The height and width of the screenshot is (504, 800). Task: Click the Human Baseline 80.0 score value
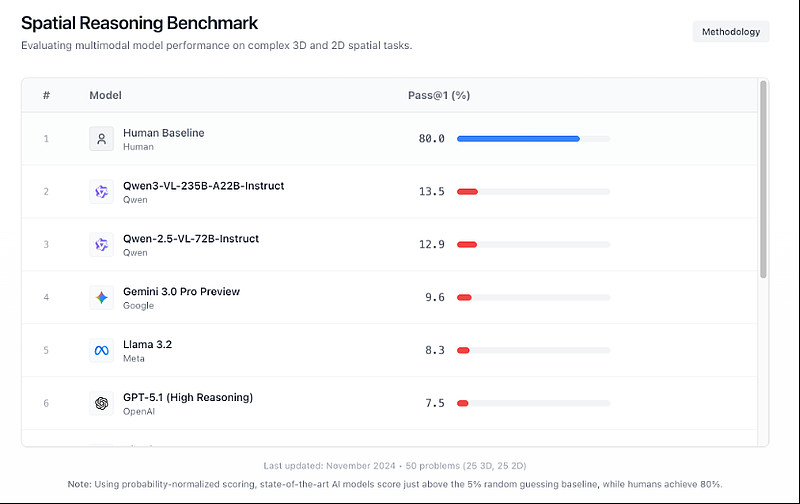click(432, 139)
